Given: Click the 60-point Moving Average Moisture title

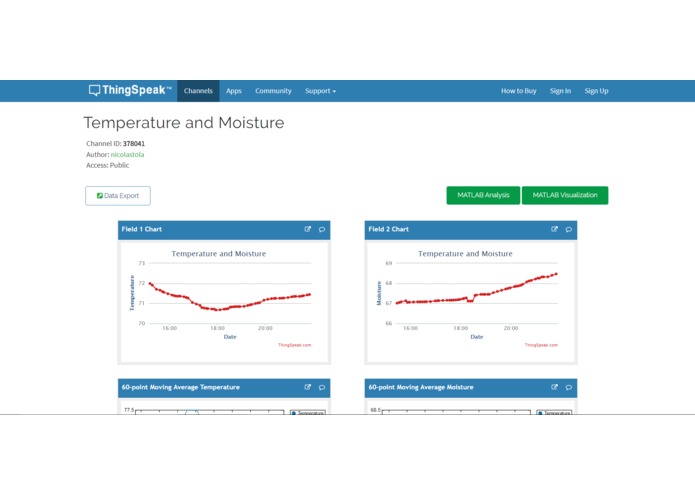Looking at the screenshot, I should click(x=421, y=387).
